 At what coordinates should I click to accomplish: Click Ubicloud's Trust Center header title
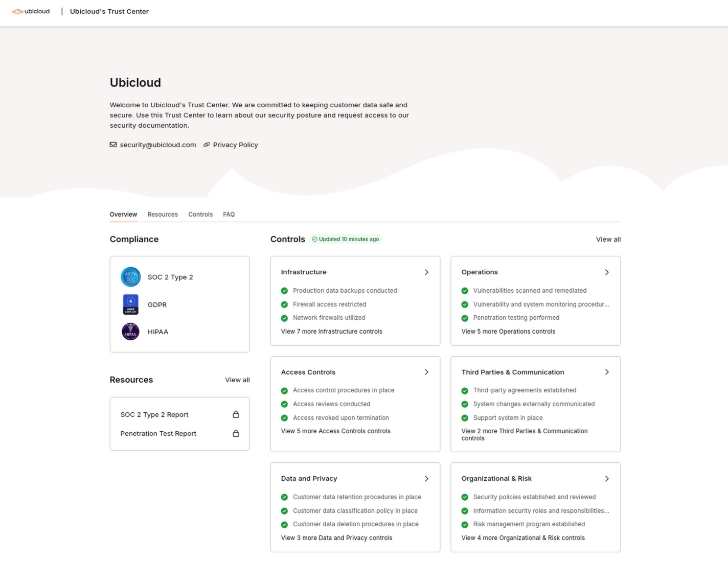coord(109,11)
